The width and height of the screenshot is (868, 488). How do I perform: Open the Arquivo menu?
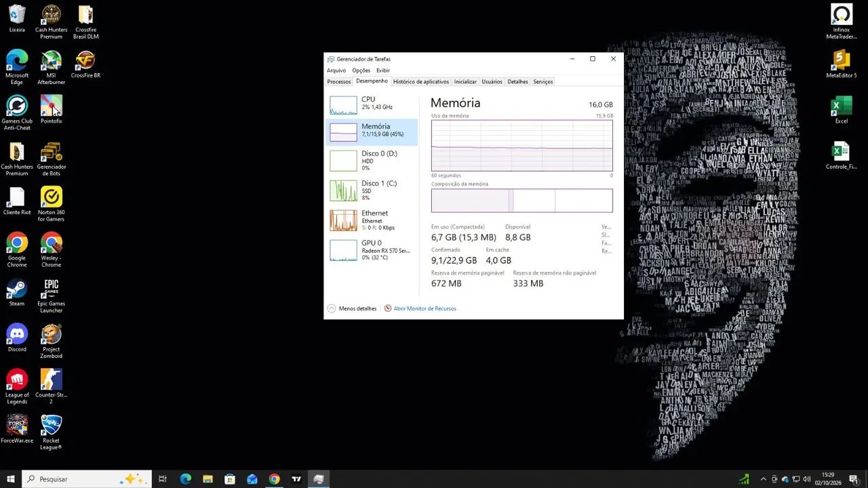click(336, 70)
